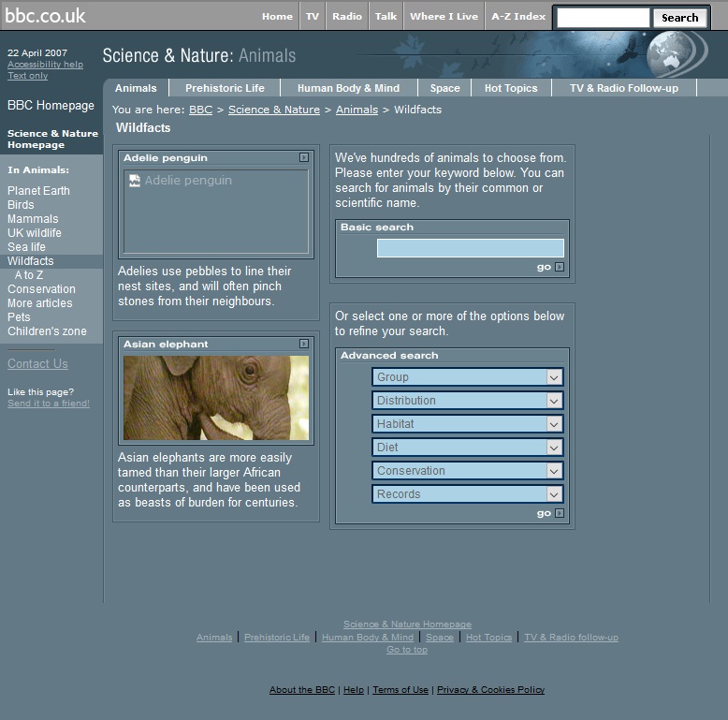Open Privacy & Cookies Policy link
Screen dimensions: 728x720
pos(490,690)
